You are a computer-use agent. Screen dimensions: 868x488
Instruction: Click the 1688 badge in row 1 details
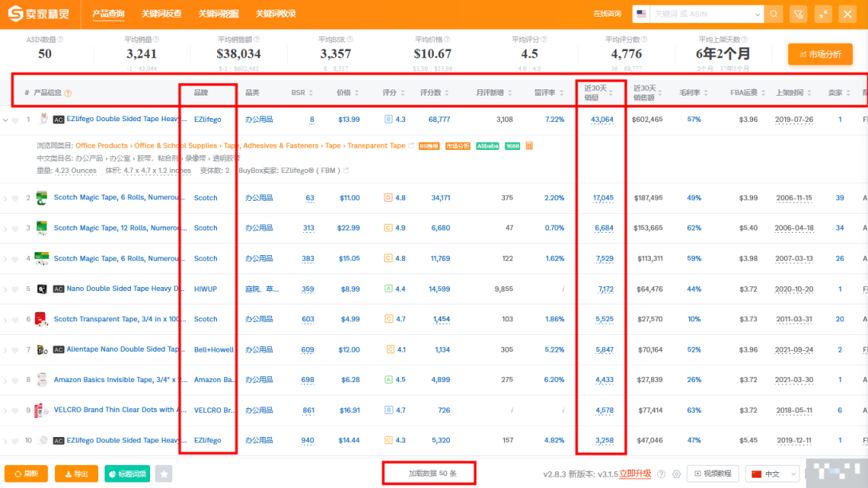click(x=512, y=146)
